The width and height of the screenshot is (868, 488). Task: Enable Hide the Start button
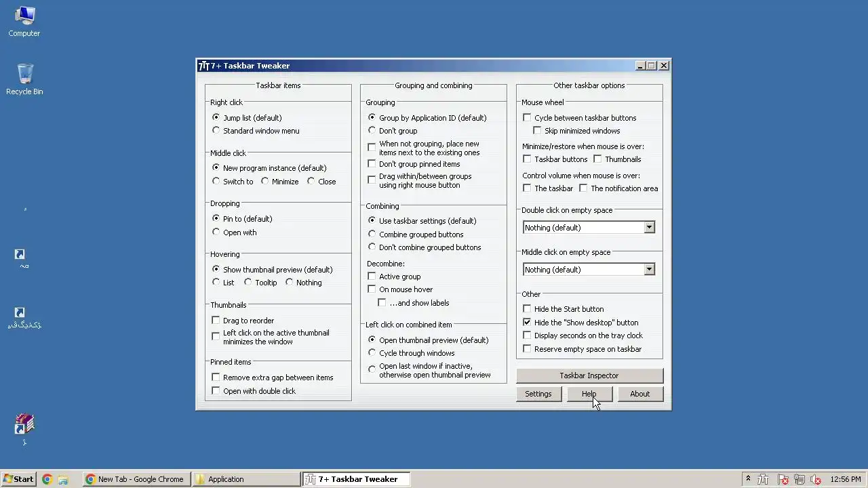tap(527, 308)
